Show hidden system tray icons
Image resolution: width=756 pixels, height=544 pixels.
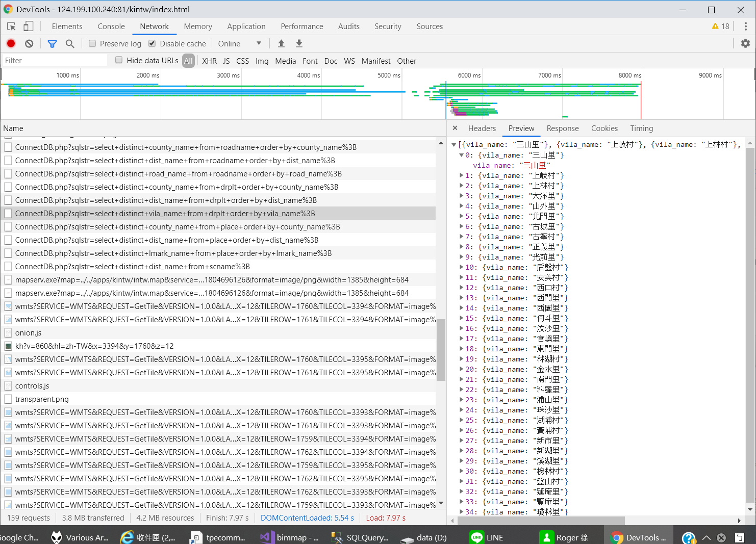(x=707, y=537)
